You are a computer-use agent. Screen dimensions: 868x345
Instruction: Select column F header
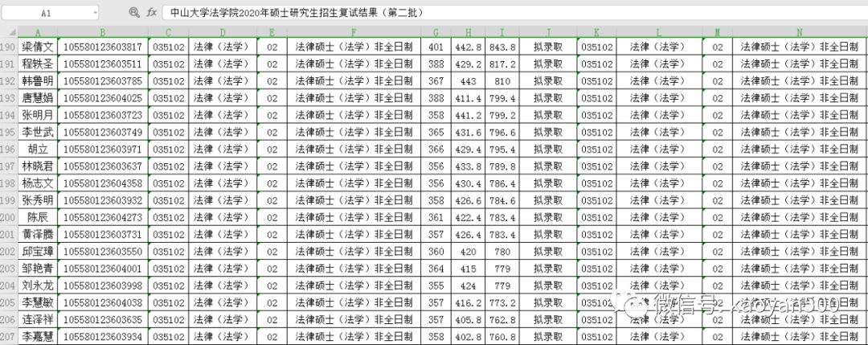click(354, 33)
